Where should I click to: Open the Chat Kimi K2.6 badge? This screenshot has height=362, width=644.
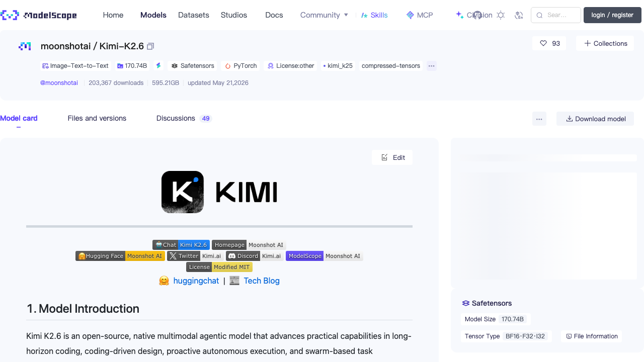pos(181,245)
